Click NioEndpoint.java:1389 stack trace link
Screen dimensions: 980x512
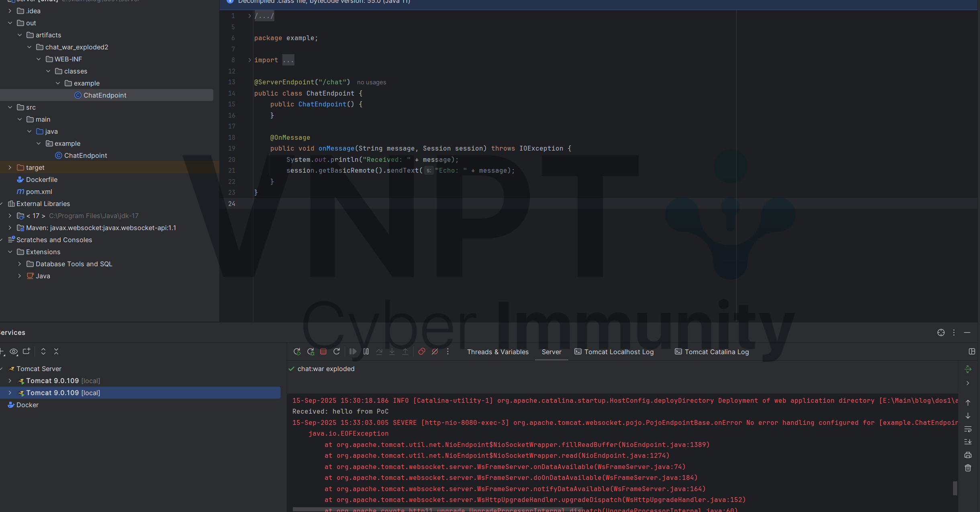tap(664, 445)
